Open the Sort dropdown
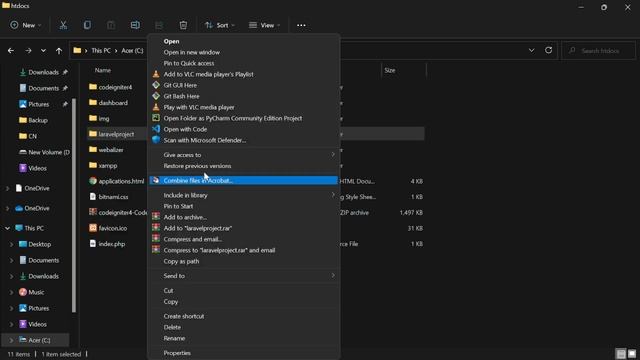640x360 pixels. pyautogui.click(x=220, y=25)
